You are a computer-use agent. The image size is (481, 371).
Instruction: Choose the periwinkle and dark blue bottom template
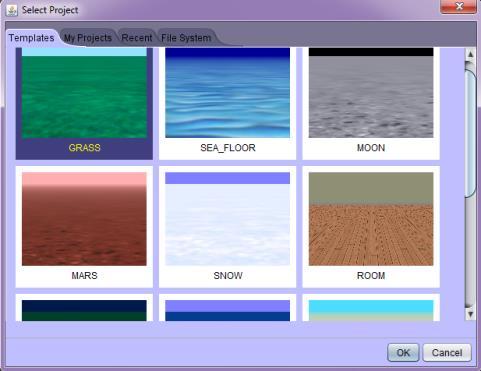click(x=227, y=308)
